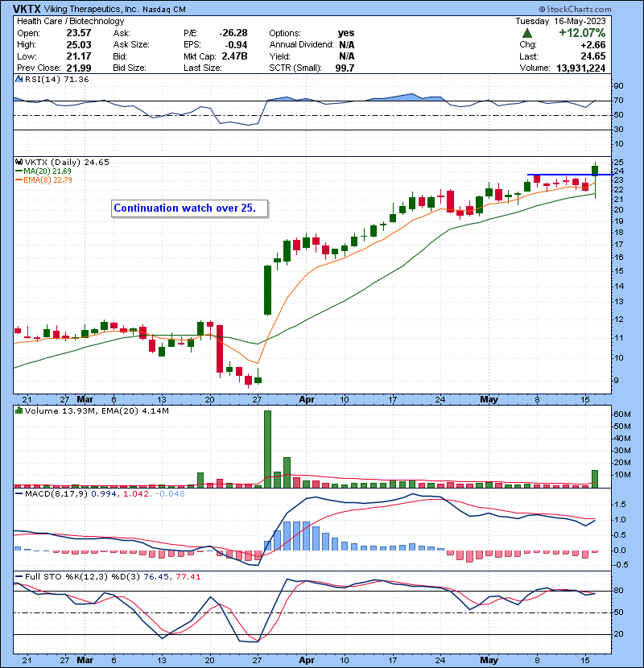Click the MACD histogram value -0.048
Image resolution: width=644 pixels, height=668 pixels.
[x=170, y=494]
